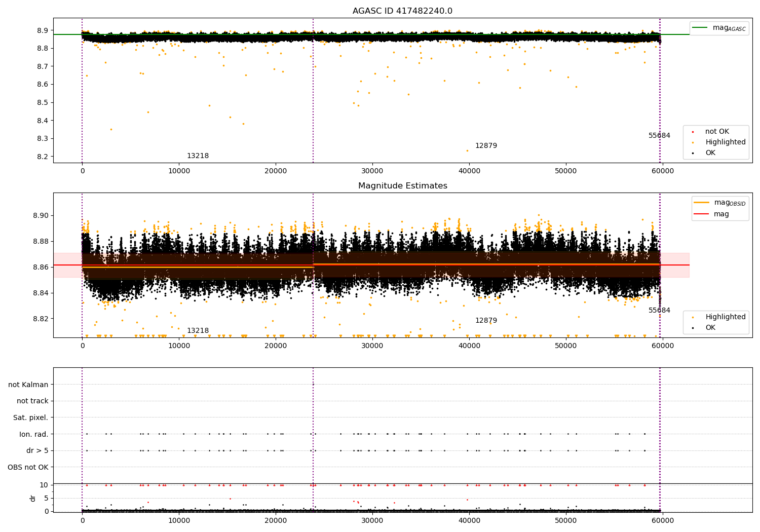The width and height of the screenshot is (760, 532).
Task: Click the '8.86' y-axis tick of the middle plot
Action: (41, 267)
